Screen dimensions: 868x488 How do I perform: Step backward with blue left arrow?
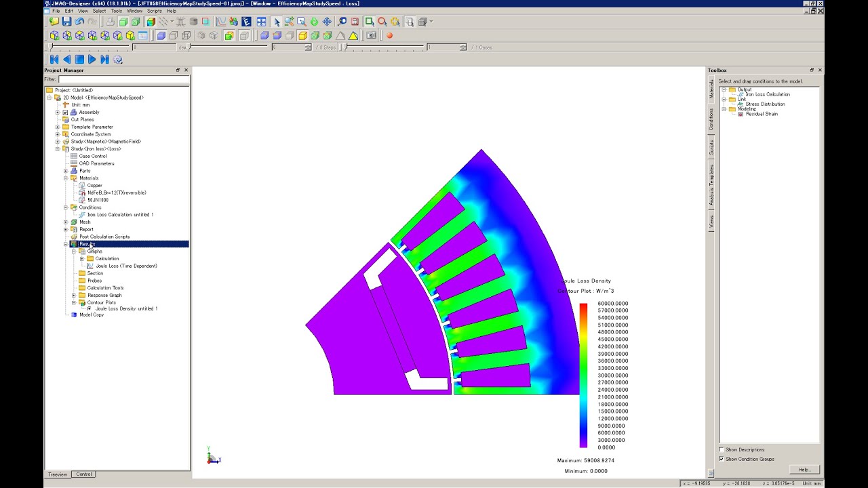[x=66, y=60]
